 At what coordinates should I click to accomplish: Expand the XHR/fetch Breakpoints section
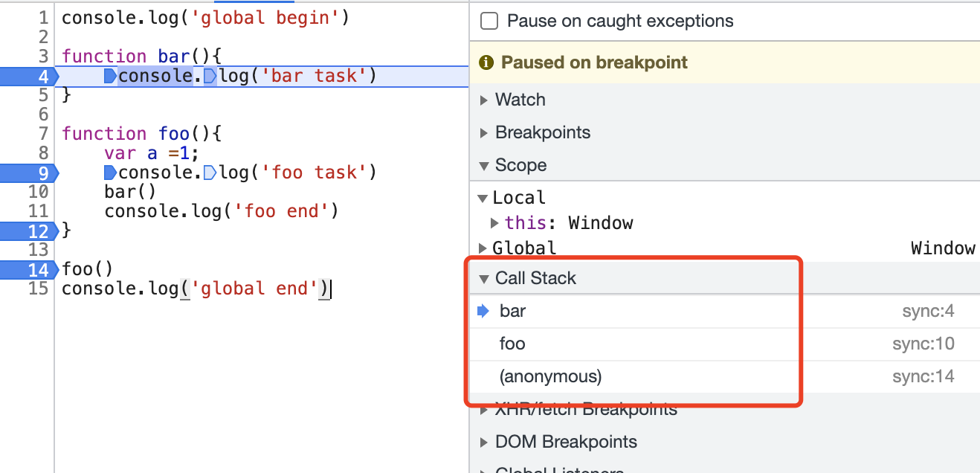click(484, 409)
